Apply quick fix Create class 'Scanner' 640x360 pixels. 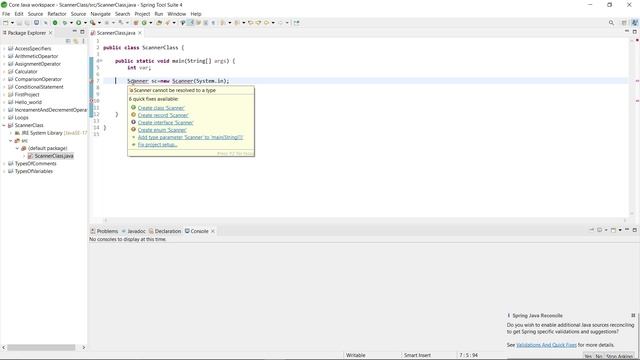(x=161, y=108)
